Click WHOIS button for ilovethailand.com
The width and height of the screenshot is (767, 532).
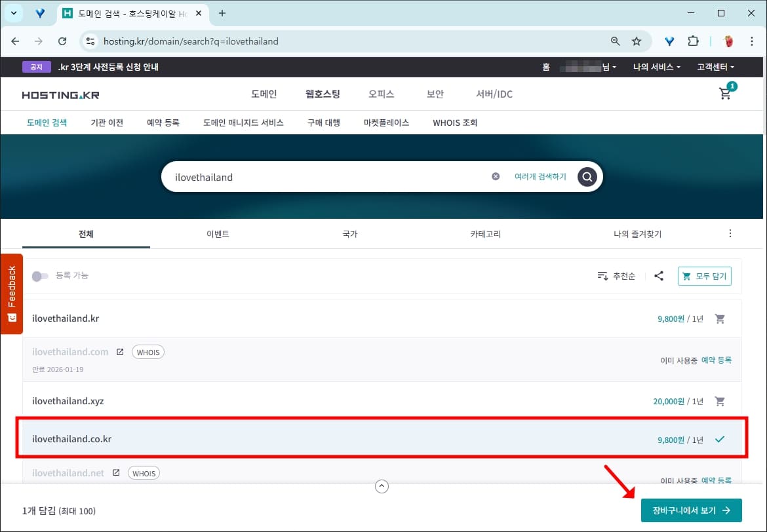tap(148, 352)
